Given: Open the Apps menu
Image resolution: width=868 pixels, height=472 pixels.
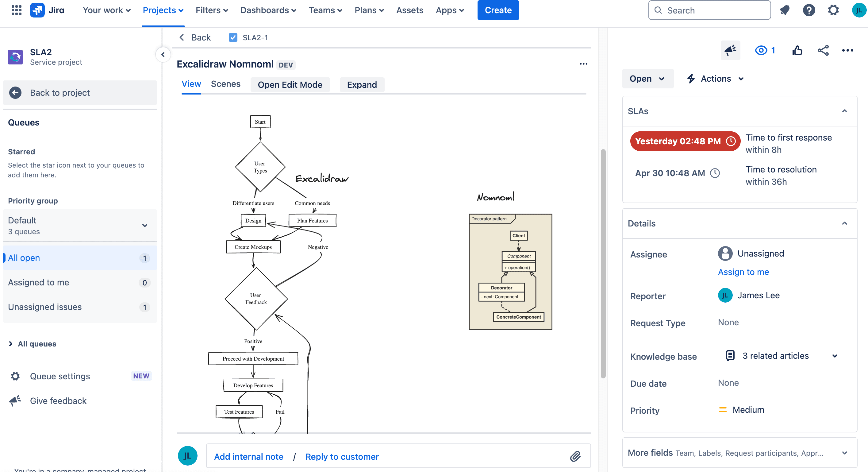Looking at the screenshot, I should (450, 10).
